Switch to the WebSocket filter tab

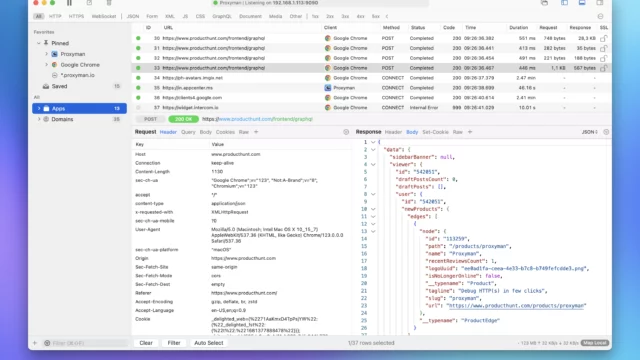pos(104,16)
